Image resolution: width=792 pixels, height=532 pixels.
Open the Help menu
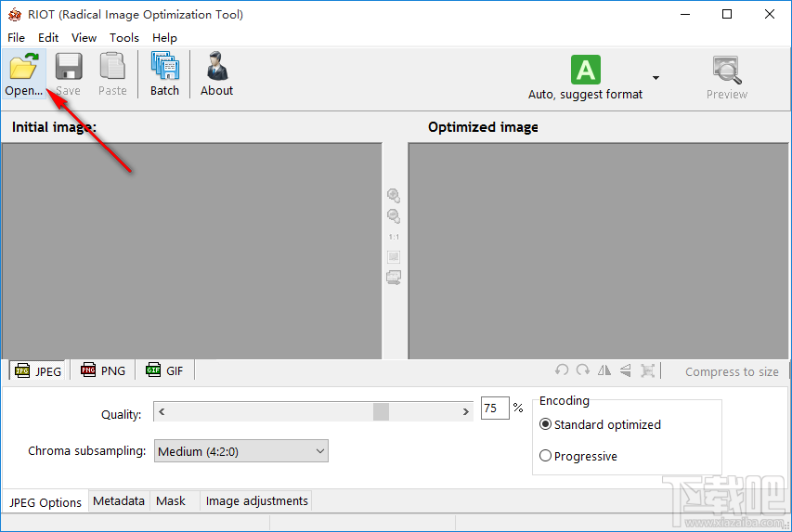pos(164,38)
